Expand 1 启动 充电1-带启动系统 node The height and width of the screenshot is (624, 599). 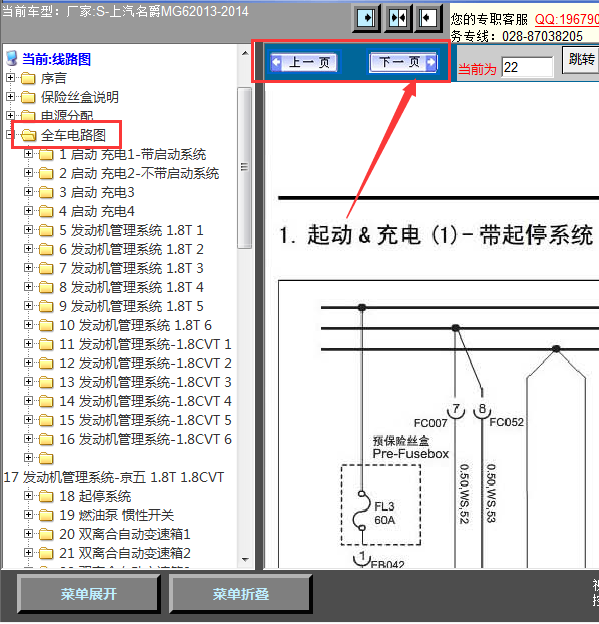click(28, 153)
